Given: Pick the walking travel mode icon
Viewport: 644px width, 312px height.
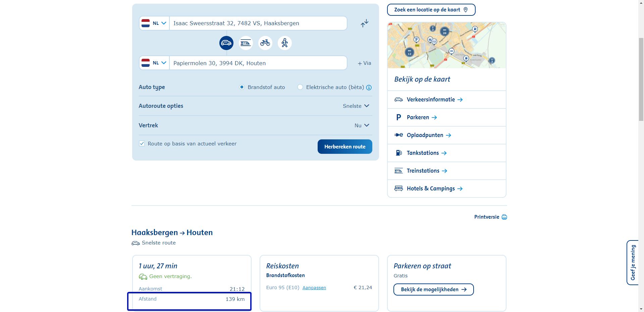Looking at the screenshot, I should click(x=284, y=43).
